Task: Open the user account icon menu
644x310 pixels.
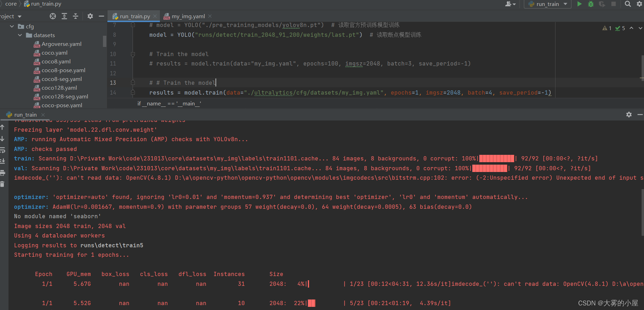Action: coord(510,4)
